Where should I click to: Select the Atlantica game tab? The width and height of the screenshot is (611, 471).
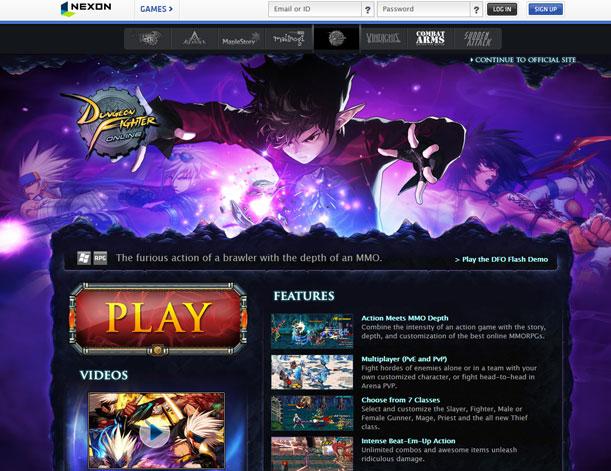(194, 38)
